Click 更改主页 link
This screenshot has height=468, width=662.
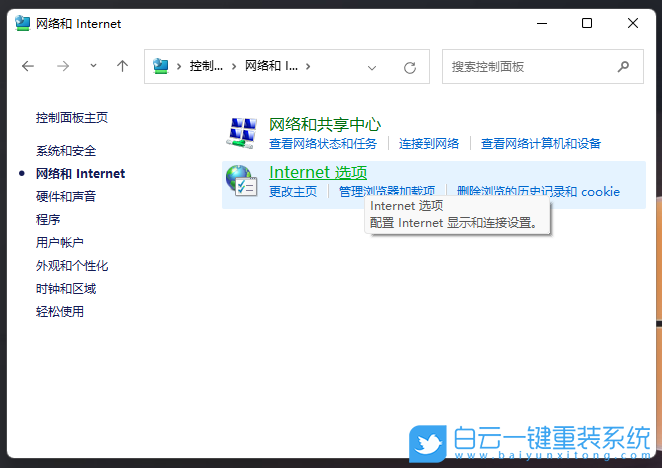[x=293, y=192]
